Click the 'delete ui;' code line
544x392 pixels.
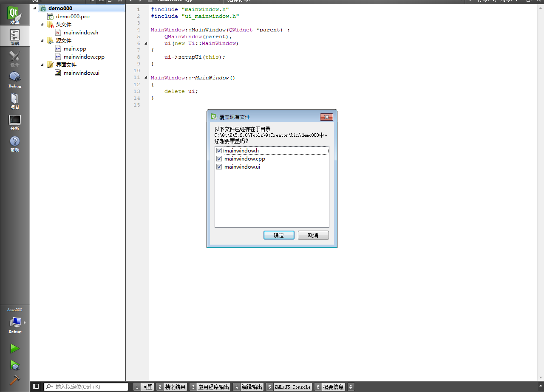(x=181, y=91)
